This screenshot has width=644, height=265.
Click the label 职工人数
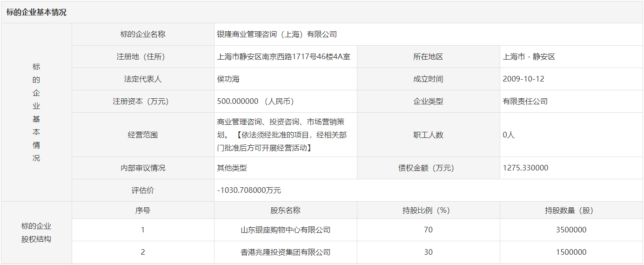point(428,135)
